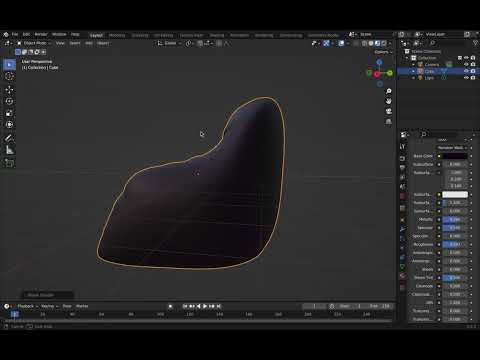Screen dimensions: 480x360
Task: Select the Move tool
Action: [9, 90]
